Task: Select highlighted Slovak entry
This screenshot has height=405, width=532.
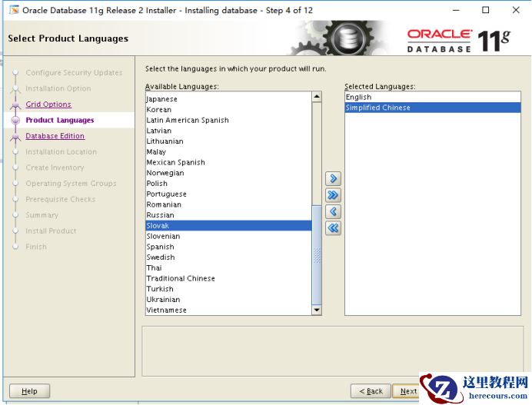Action: [228, 226]
